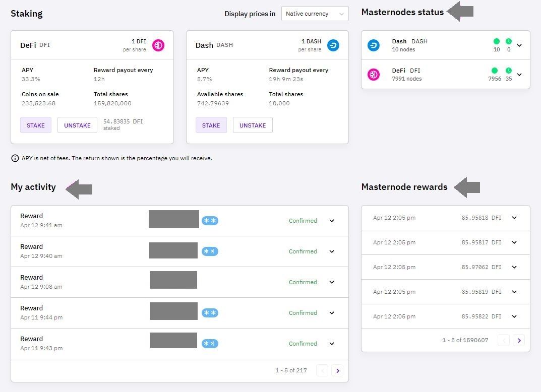Expand the Dash masternodes status row
Image resolution: width=541 pixels, height=392 pixels.
[519, 45]
